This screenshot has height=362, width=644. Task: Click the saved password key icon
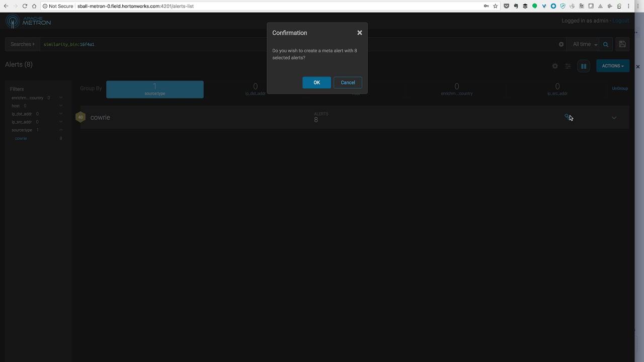[486, 6]
